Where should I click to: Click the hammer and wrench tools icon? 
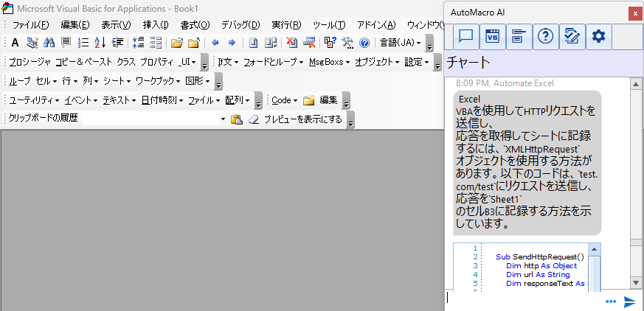pos(347,42)
